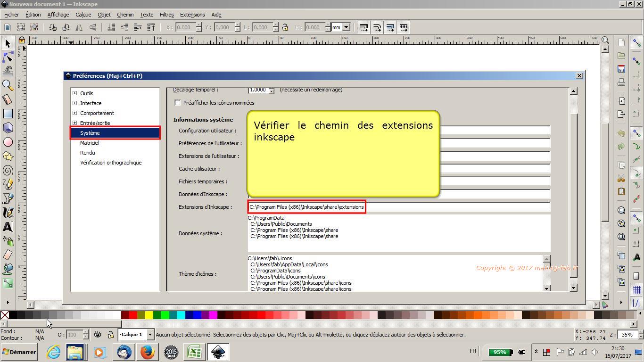
Task: Select the Zoom magnifier tool
Action: 8,85
